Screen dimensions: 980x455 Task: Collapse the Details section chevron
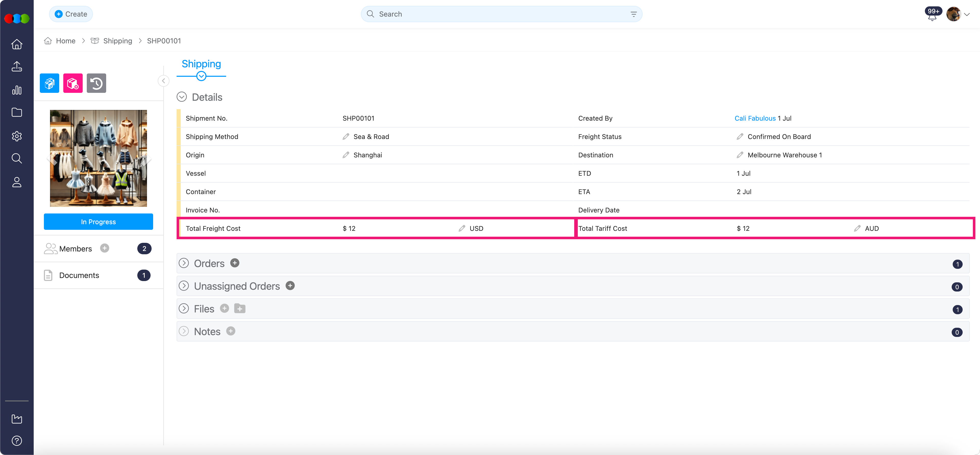click(182, 97)
